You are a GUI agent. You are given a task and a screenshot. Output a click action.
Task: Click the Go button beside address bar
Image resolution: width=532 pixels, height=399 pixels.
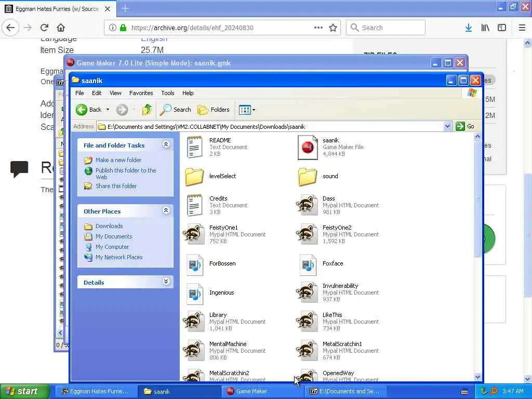(x=465, y=126)
